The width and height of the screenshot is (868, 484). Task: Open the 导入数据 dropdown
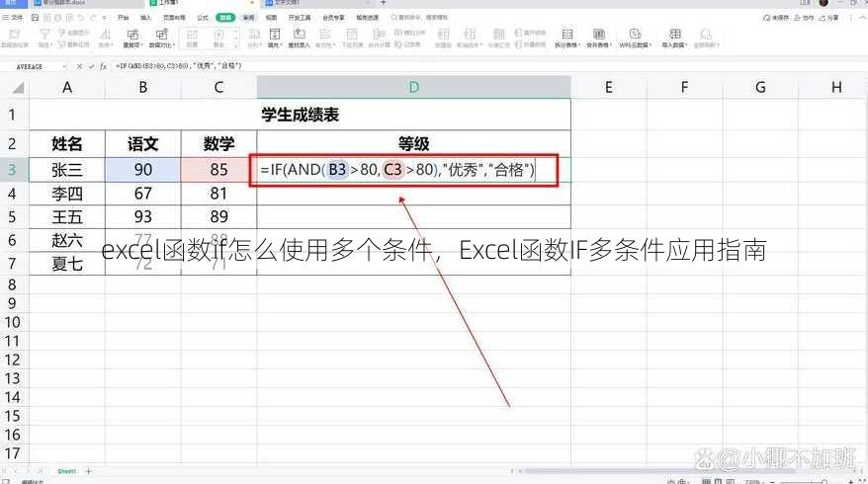pyautogui.click(x=674, y=38)
